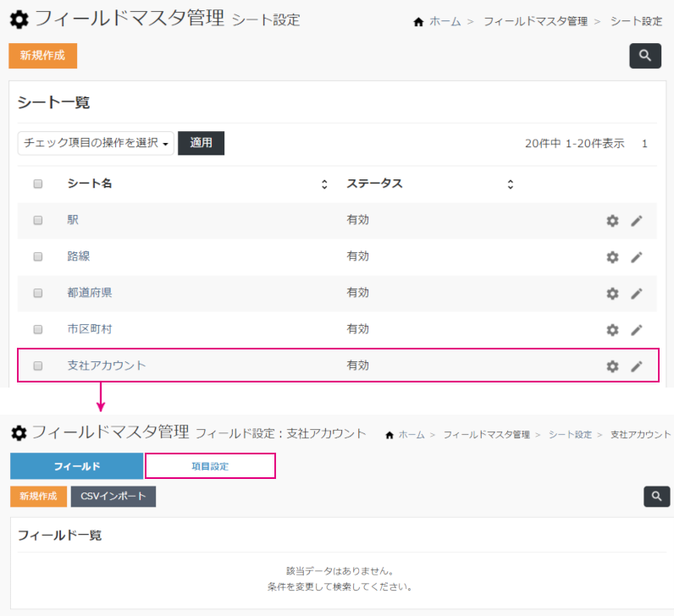Screen dimensions: 674x616
Task: Open search with top magnifier button
Action: (644, 56)
